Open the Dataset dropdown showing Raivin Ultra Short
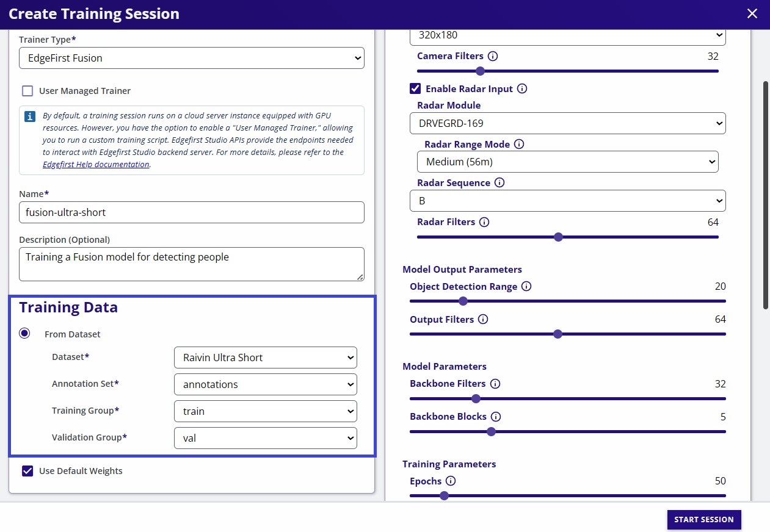770x532 pixels. coord(265,358)
